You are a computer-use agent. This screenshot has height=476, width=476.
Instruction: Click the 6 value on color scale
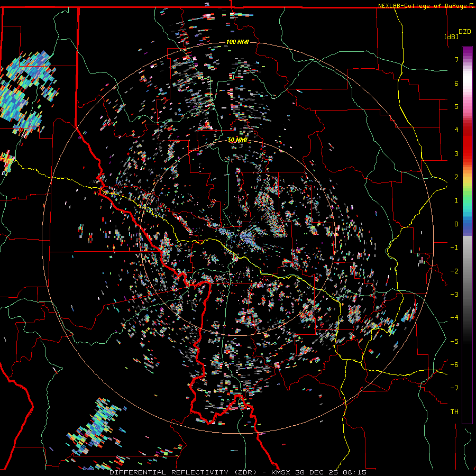[x=456, y=83]
